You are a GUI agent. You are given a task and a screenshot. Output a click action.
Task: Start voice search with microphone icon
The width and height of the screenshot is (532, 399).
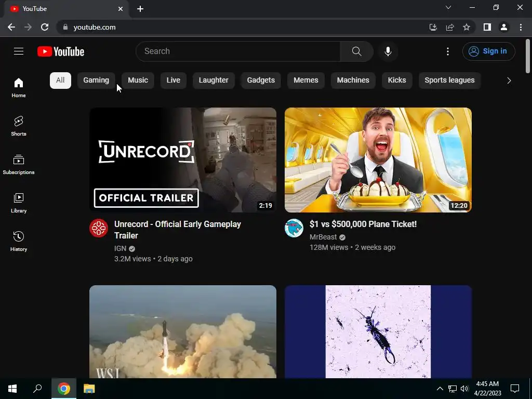coord(388,51)
